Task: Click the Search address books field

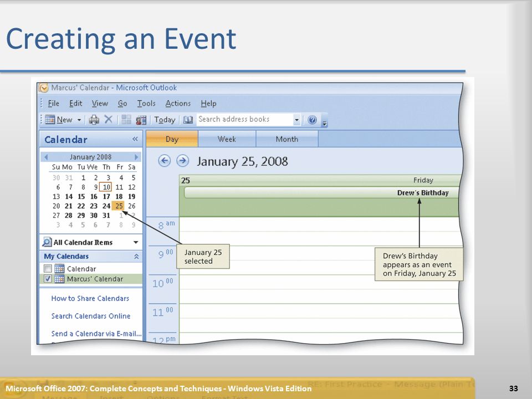Action: (x=244, y=120)
